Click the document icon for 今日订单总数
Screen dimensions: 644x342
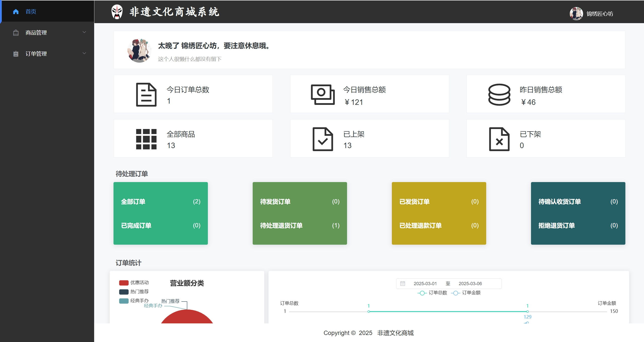tap(146, 95)
